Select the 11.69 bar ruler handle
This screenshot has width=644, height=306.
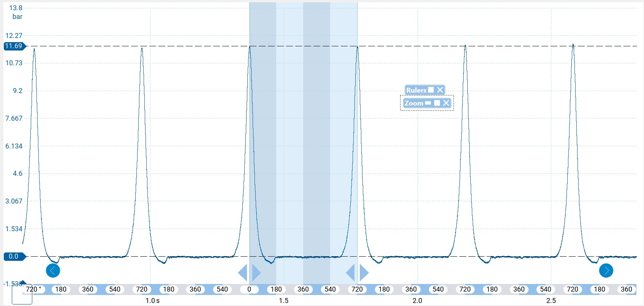pos(14,46)
